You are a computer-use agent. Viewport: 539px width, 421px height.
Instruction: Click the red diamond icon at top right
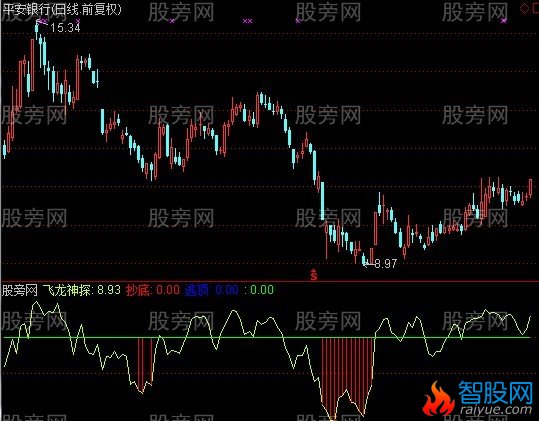(x=524, y=9)
